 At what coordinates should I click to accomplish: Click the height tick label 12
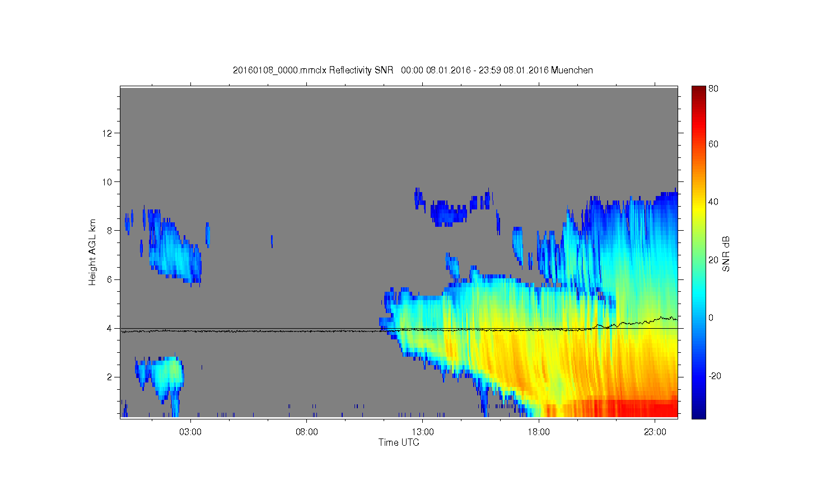coord(108,133)
